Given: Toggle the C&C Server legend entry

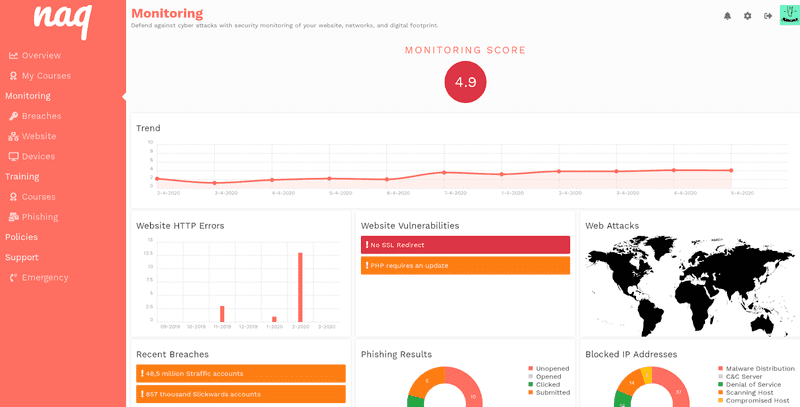Looking at the screenshot, I should [740, 376].
